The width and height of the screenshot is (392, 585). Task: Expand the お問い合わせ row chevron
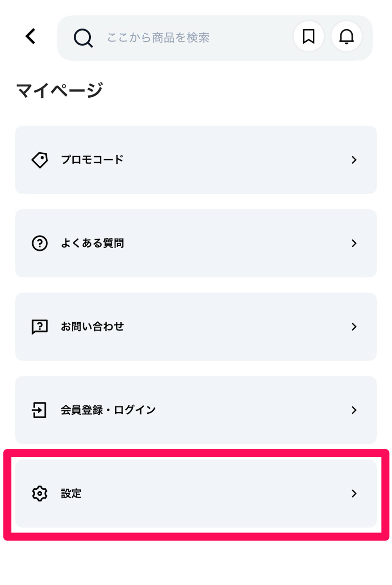[354, 327]
